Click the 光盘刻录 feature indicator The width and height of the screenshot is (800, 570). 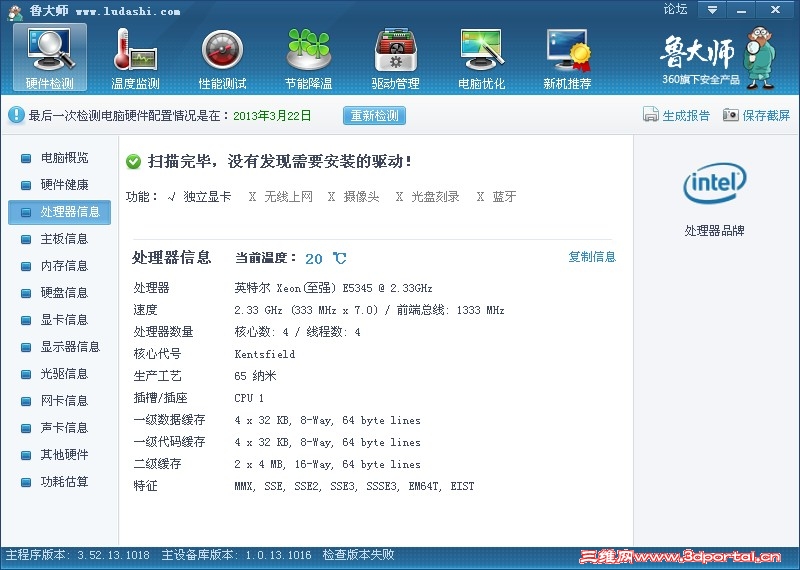click(428, 196)
